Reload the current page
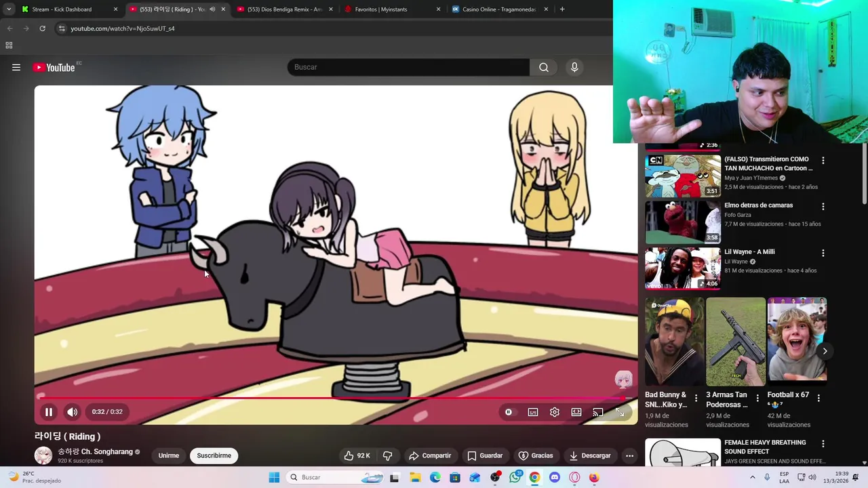868x488 pixels. pyautogui.click(x=42, y=28)
